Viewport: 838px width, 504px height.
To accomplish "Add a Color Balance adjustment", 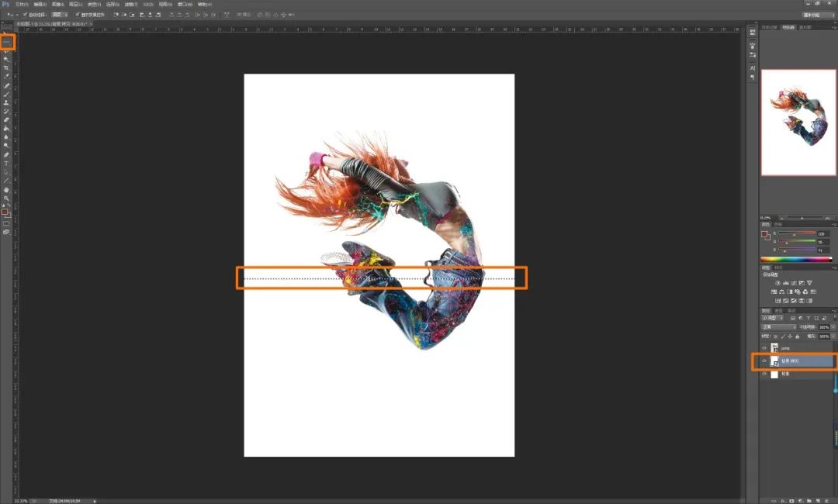I will coord(781,292).
